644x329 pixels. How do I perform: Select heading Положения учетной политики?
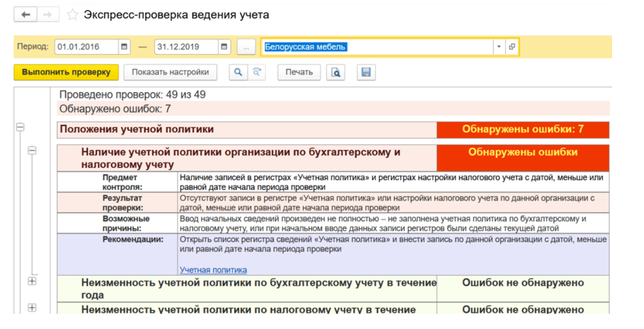pyautogui.click(x=137, y=129)
